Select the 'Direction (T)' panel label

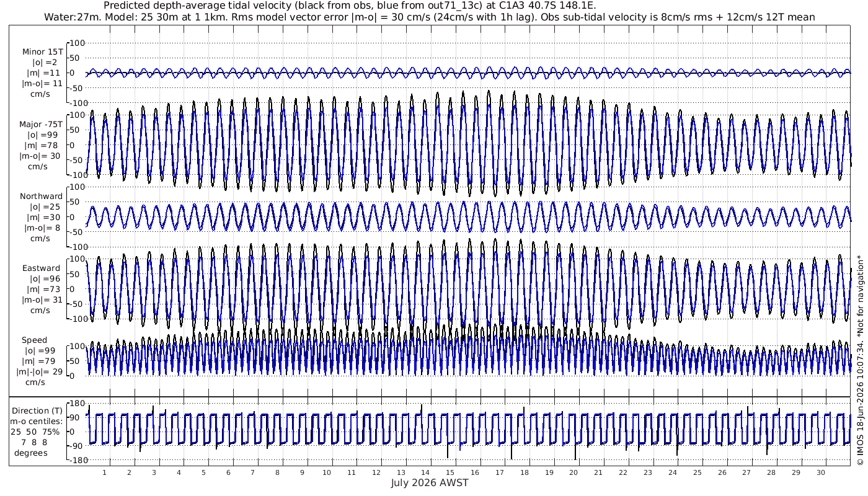[x=37, y=410]
